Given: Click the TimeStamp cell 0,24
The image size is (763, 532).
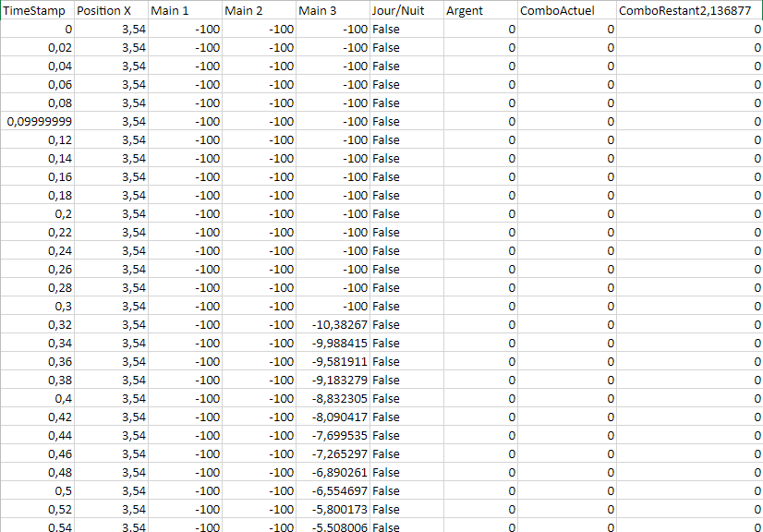Looking at the screenshot, I should (38, 251).
